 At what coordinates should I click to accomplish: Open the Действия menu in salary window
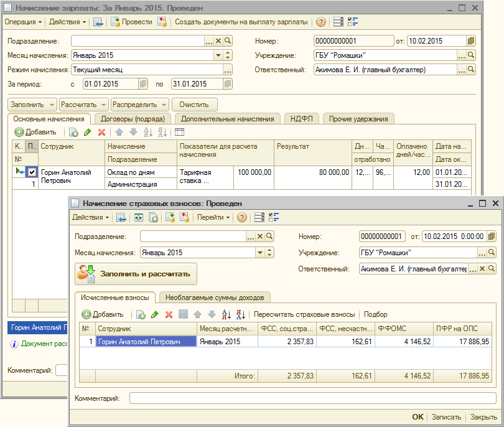point(67,22)
